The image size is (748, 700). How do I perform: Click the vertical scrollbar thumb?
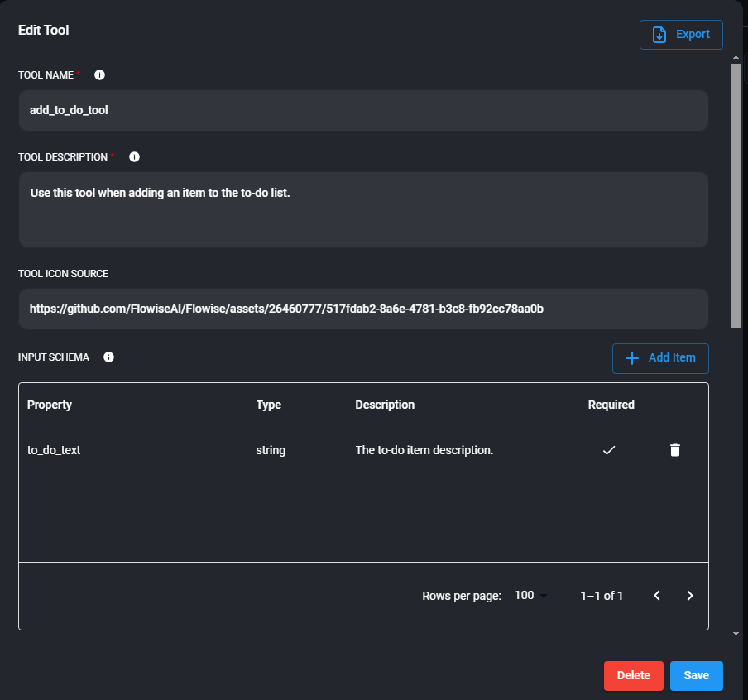coord(736,194)
